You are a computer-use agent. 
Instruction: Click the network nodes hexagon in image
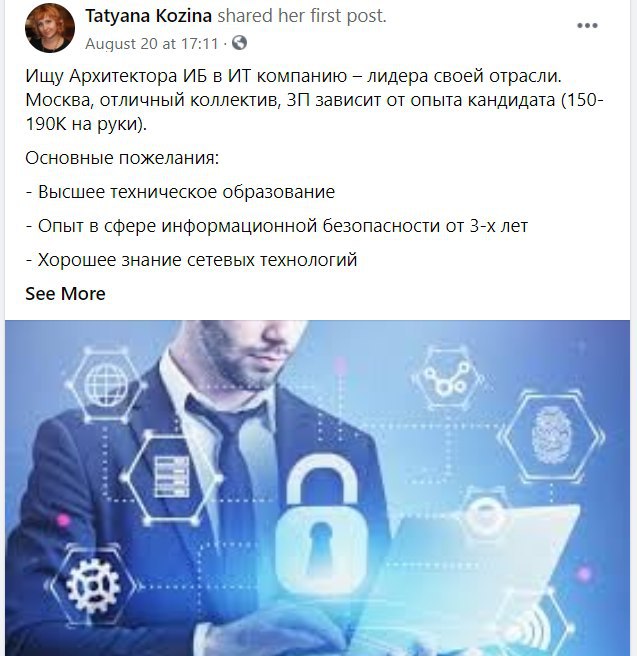tap(448, 379)
